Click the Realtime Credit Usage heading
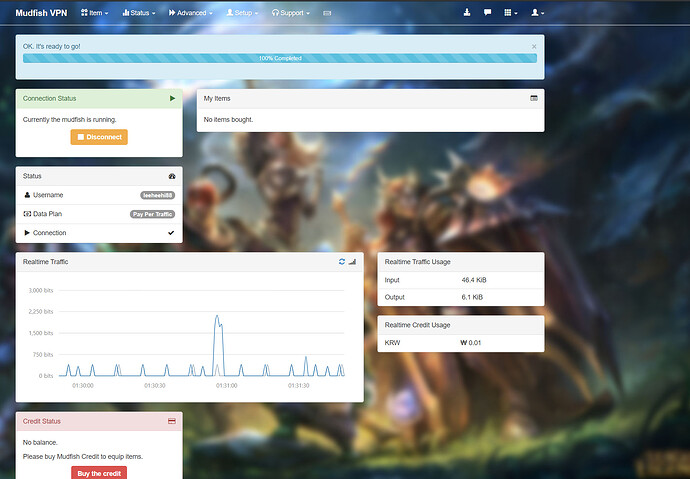 (x=417, y=325)
